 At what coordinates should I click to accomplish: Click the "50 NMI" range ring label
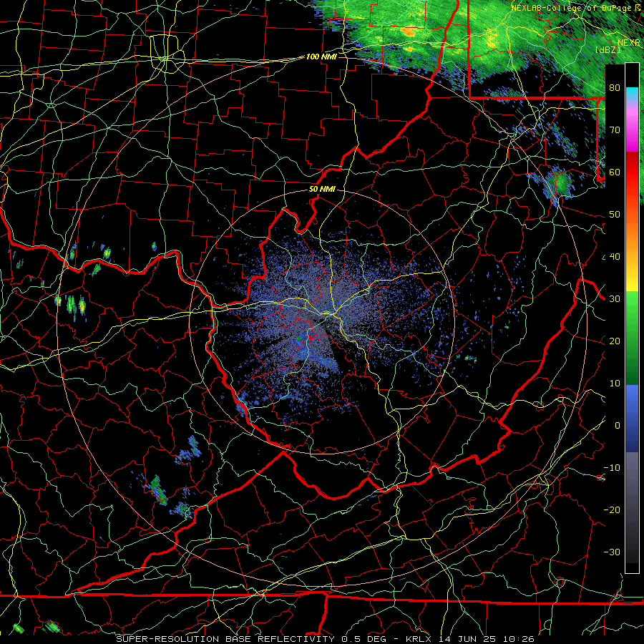pyautogui.click(x=322, y=190)
